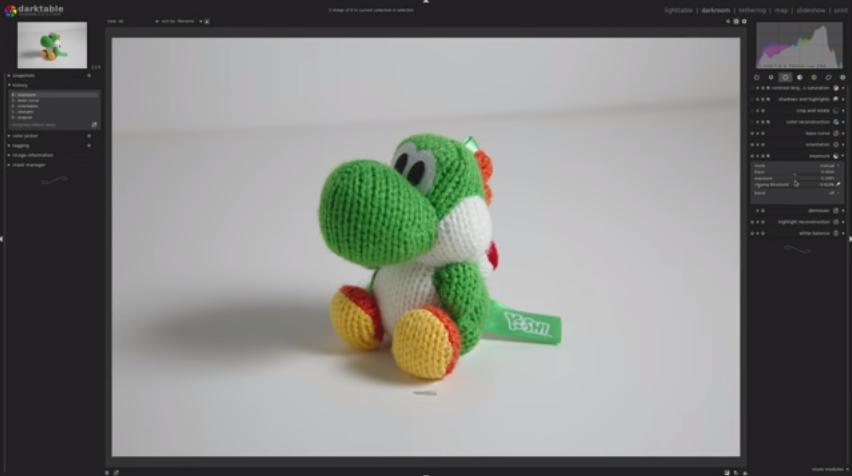852x476 pixels.
Task: Select the tone modules group icon
Action: (x=800, y=78)
